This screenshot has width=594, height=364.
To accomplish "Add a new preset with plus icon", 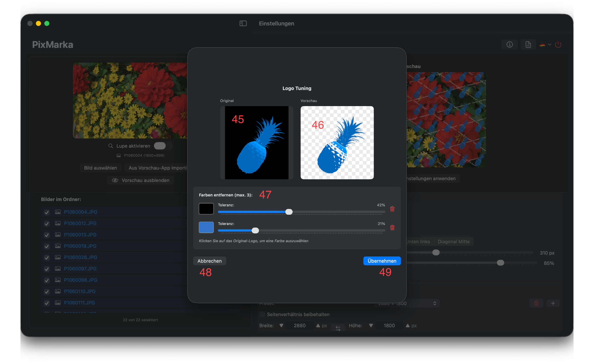I will (553, 303).
